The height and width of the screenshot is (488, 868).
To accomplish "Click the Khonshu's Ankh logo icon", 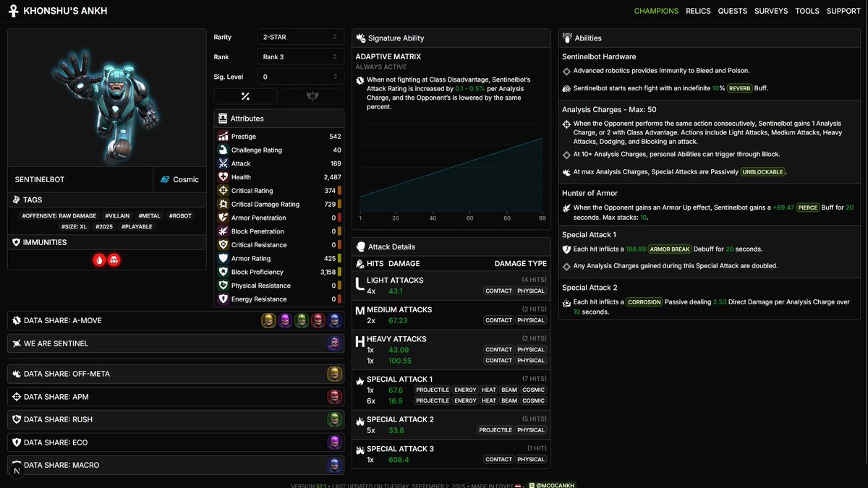I will click(x=13, y=11).
